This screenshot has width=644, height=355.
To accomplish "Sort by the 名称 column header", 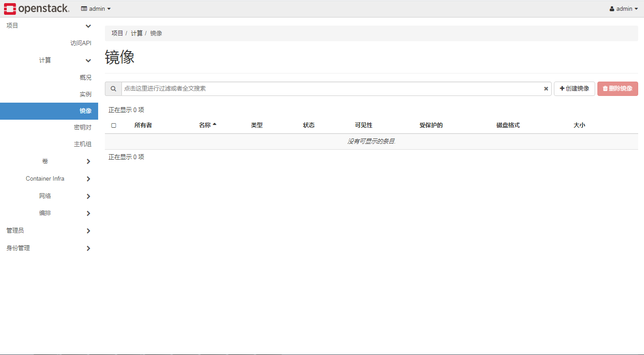I will 207,125.
